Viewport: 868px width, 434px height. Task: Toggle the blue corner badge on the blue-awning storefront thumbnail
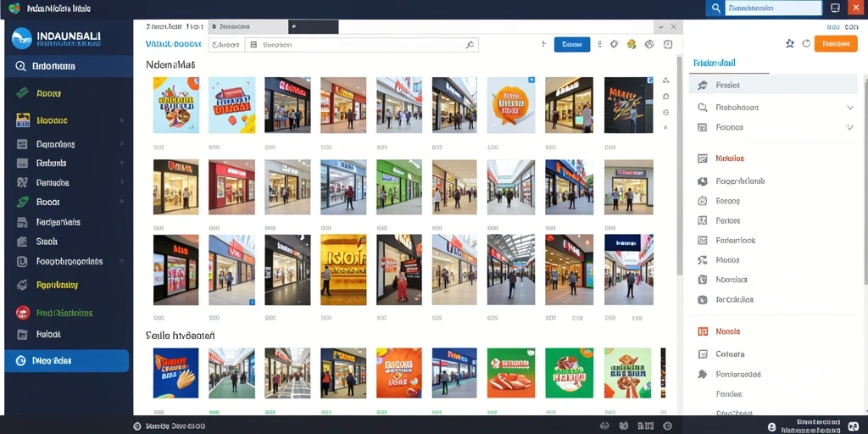click(252, 302)
